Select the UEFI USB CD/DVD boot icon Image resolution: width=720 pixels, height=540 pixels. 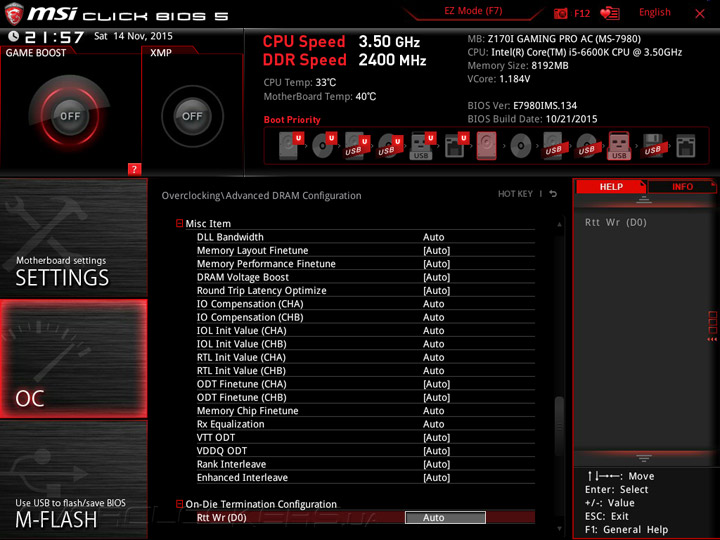pyautogui.click(x=390, y=146)
